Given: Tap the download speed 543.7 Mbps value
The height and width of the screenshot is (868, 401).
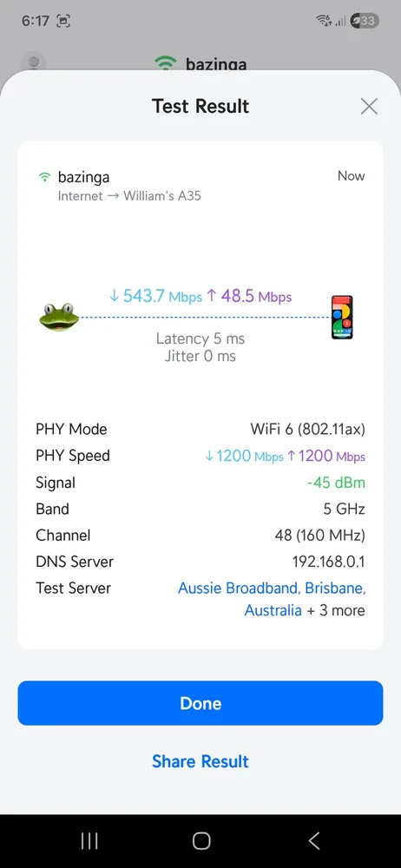Looking at the screenshot, I should [155, 296].
